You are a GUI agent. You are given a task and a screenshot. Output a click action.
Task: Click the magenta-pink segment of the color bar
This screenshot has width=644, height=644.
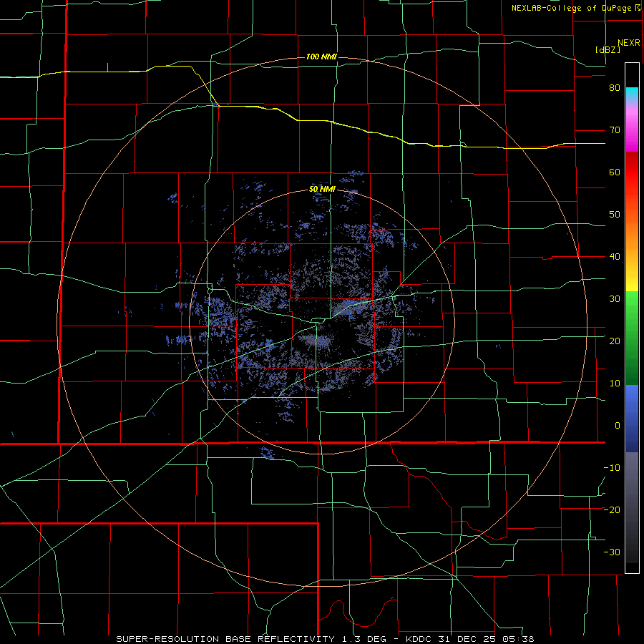click(x=632, y=127)
